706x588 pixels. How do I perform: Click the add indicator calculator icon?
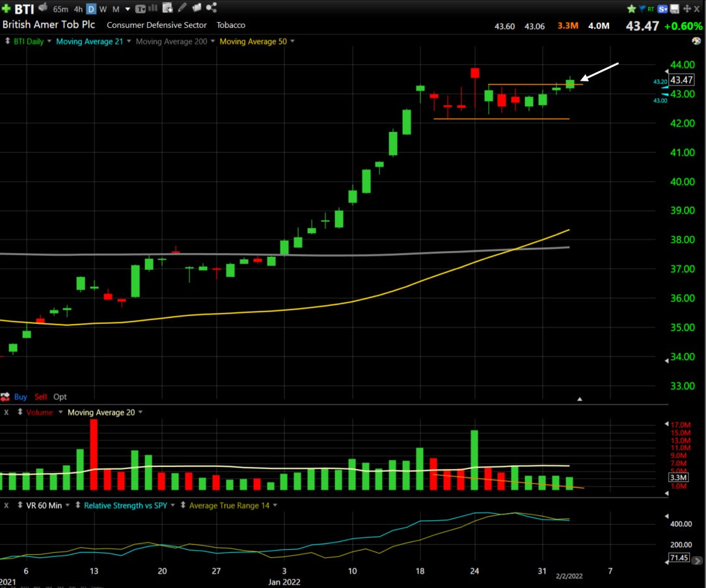point(167,8)
